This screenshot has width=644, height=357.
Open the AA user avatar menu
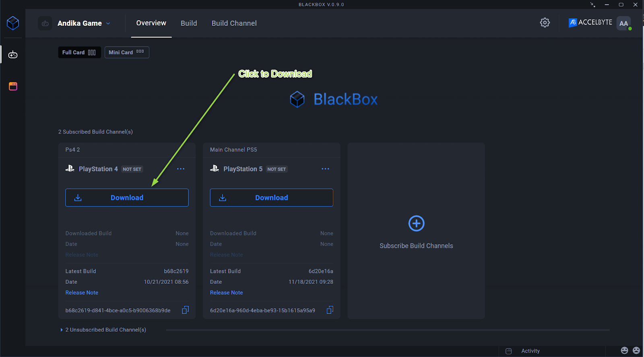click(x=623, y=23)
